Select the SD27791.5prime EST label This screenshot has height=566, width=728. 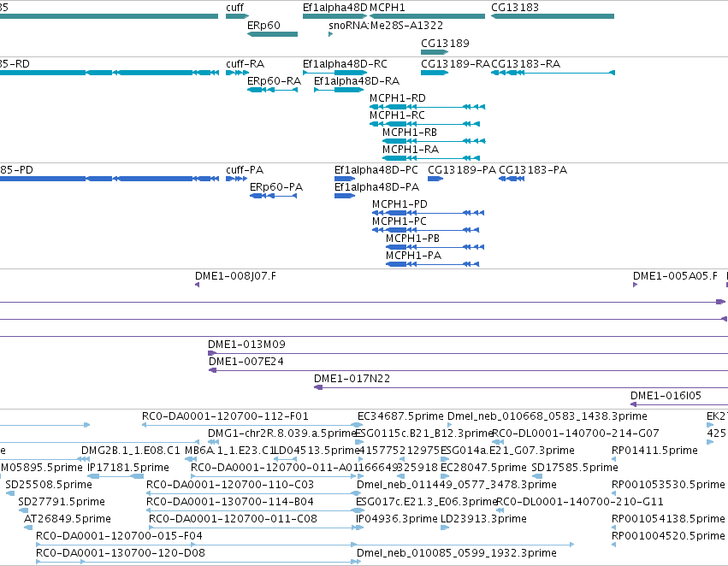pos(62,503)
